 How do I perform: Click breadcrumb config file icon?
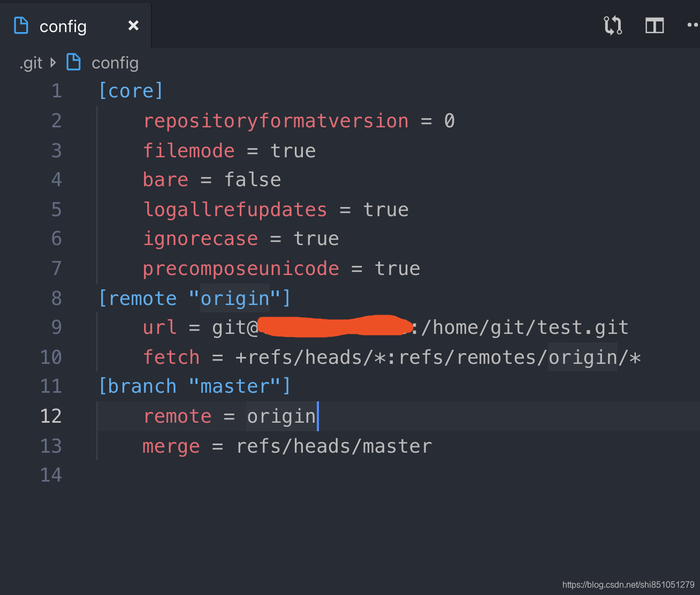click(x=73, y=62)
